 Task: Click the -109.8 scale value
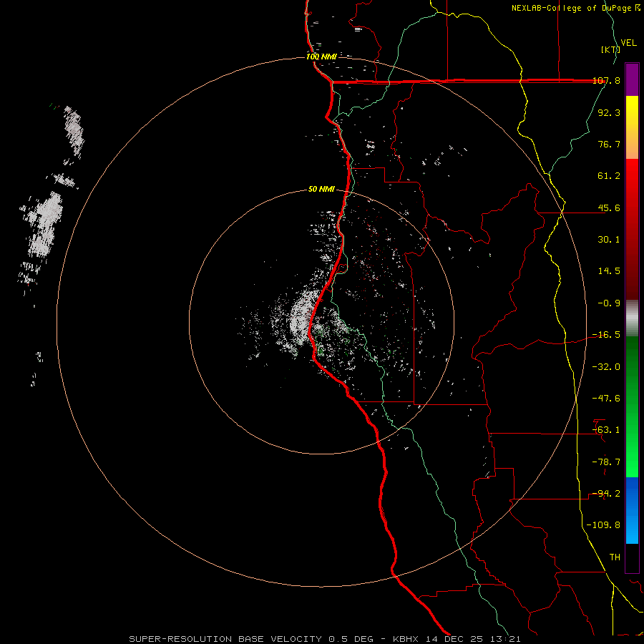point(603,525)
